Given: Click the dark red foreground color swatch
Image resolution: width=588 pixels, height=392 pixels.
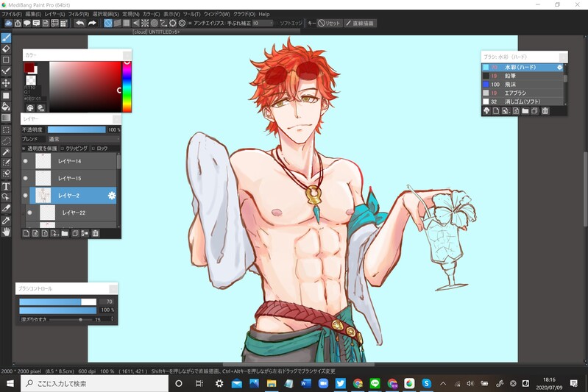Looking at the screenshot, I should pos(29,68).
